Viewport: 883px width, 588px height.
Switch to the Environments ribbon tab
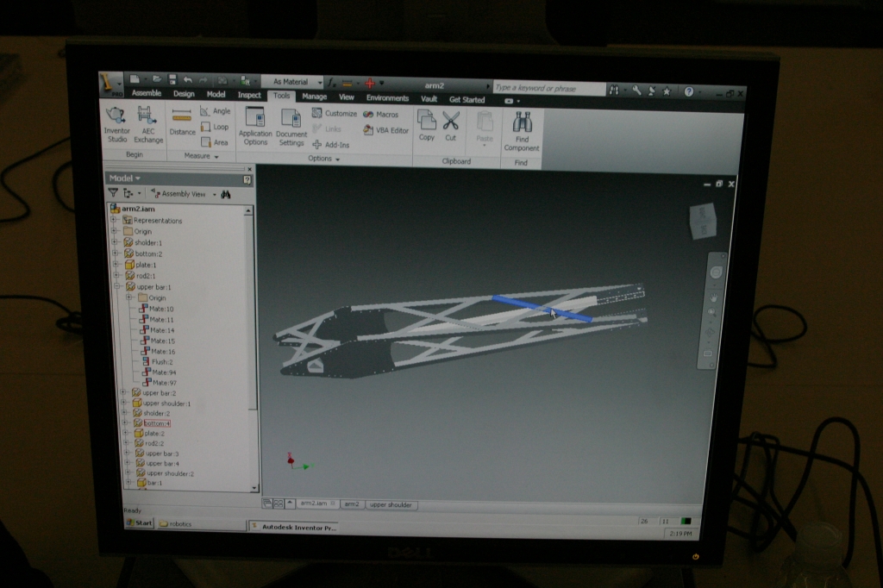(x=387, y=98)
